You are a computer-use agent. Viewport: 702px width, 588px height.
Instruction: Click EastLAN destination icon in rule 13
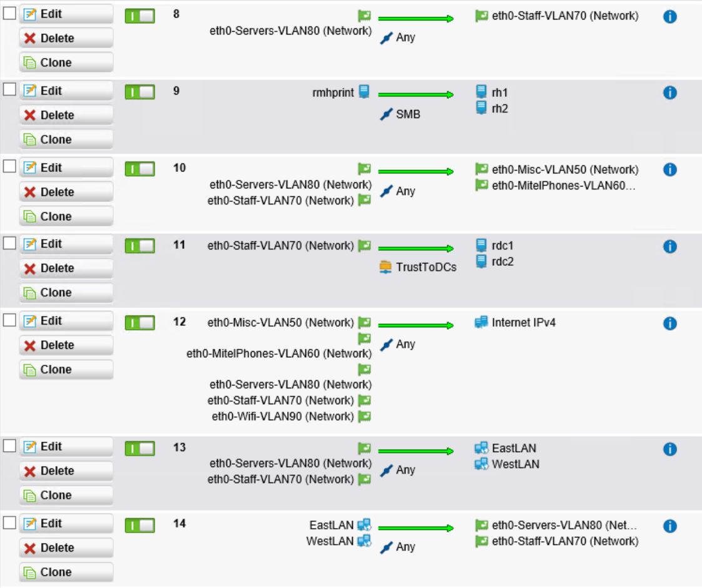tap(481, 448)
